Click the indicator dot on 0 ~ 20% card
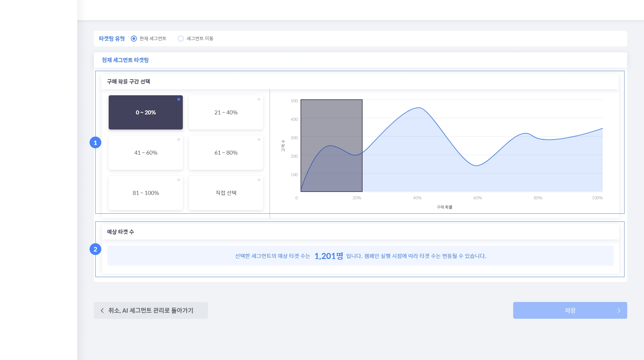Image resolution: width=644 pixels, height=360 pixels. click(179, 99)
